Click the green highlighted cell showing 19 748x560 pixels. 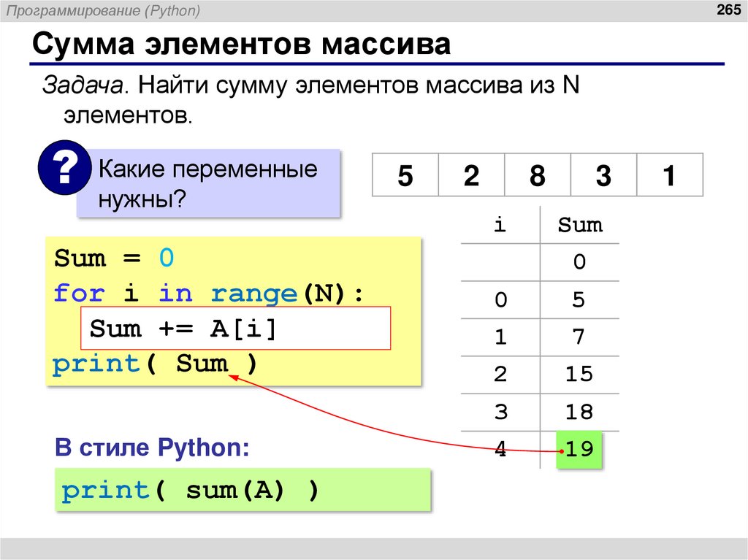(579, 450)
